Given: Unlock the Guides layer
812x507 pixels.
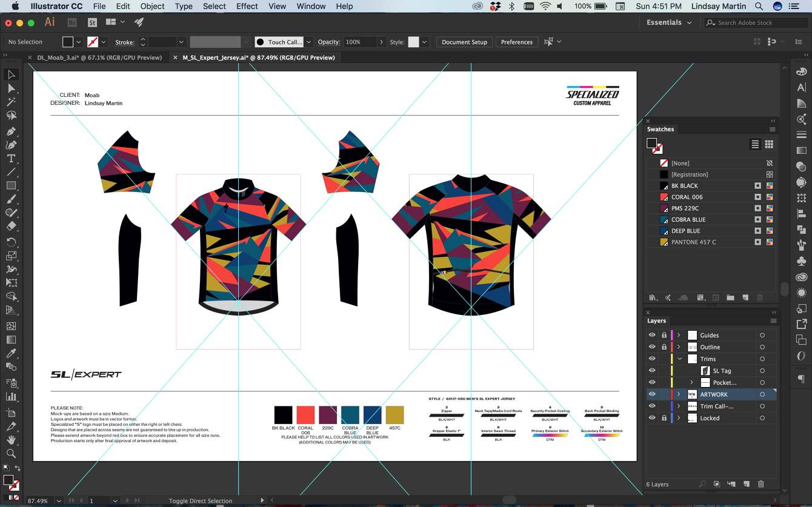Looking at the screenshot, I should click(x=664, y=335).
